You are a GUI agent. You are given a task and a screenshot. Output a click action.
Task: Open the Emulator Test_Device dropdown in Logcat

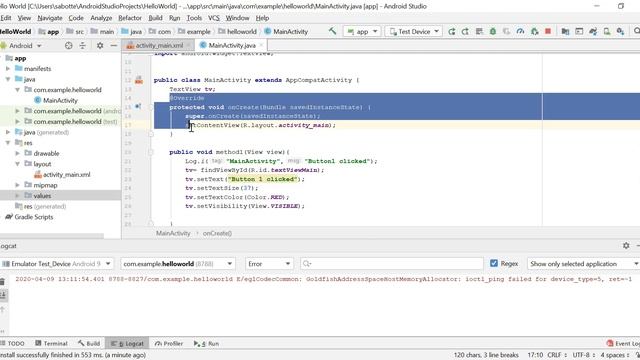click(x=56, y=264)
